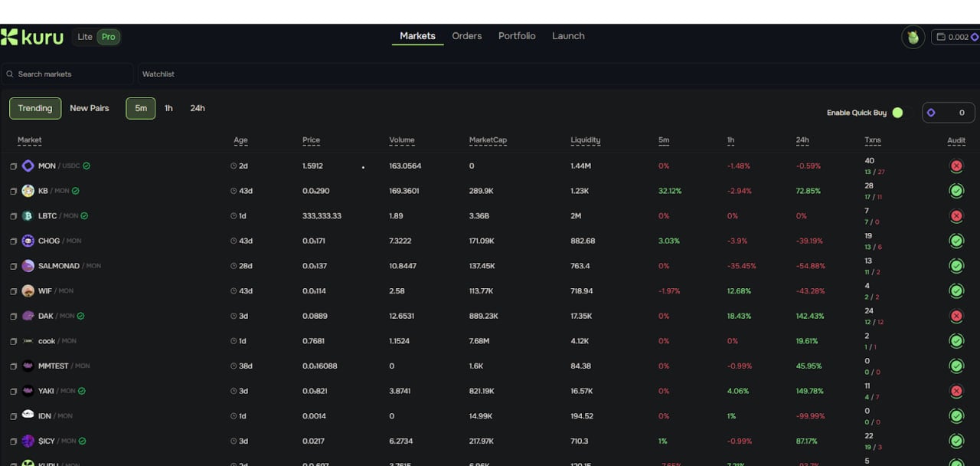
Task: Click red audit icon for DAK
Action: pyautogui.click(x=956, y=316)
